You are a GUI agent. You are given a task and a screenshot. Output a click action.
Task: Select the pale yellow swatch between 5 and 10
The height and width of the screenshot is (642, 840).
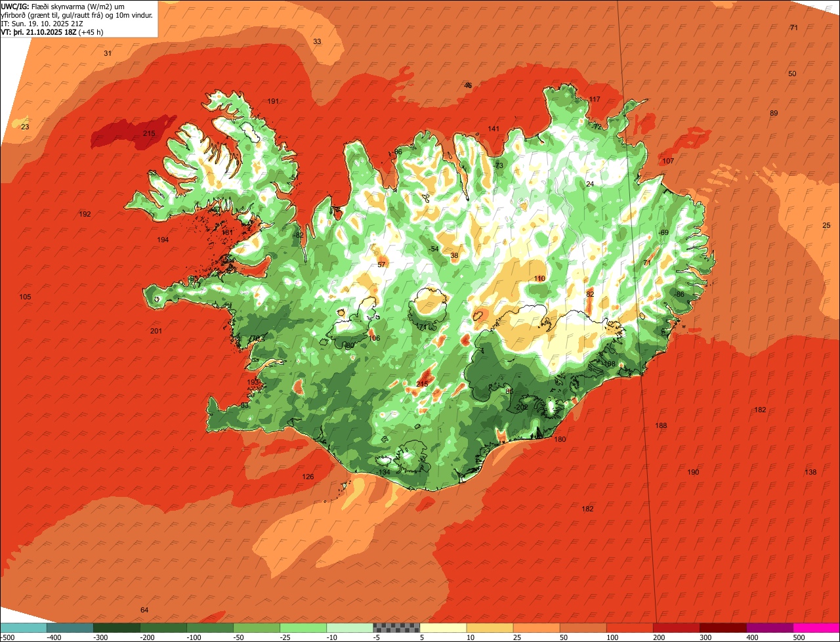(x=443, y=628)
